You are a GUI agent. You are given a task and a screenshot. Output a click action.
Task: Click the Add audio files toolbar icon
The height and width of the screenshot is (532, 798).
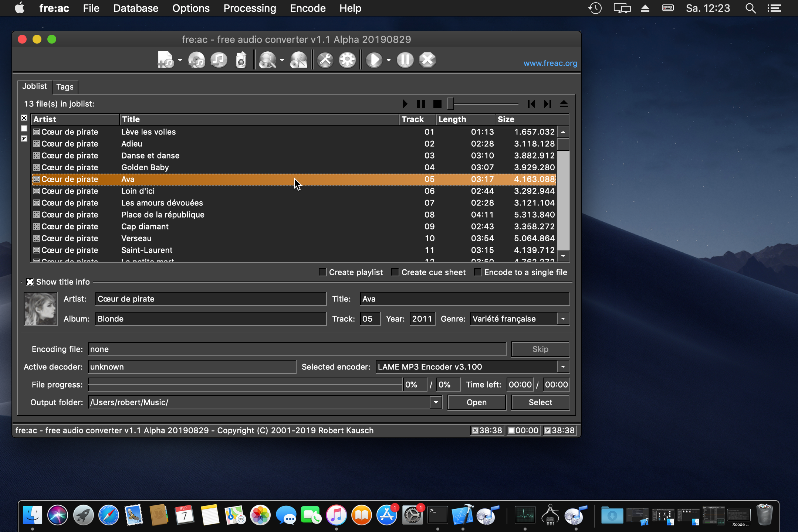coord(165,60)
